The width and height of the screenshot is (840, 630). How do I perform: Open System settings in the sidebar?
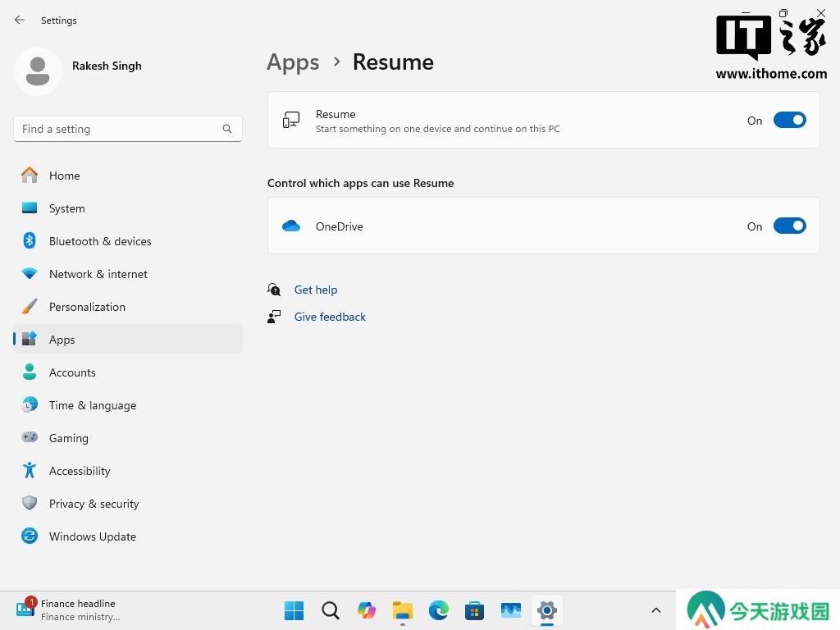[x=127, y=208]
